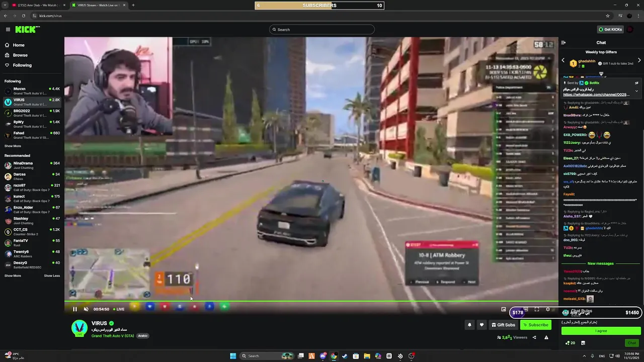The width and height of the screenshot is (644, 362).
Task: Jump to New messages in chat
Action: click(601, 263)
